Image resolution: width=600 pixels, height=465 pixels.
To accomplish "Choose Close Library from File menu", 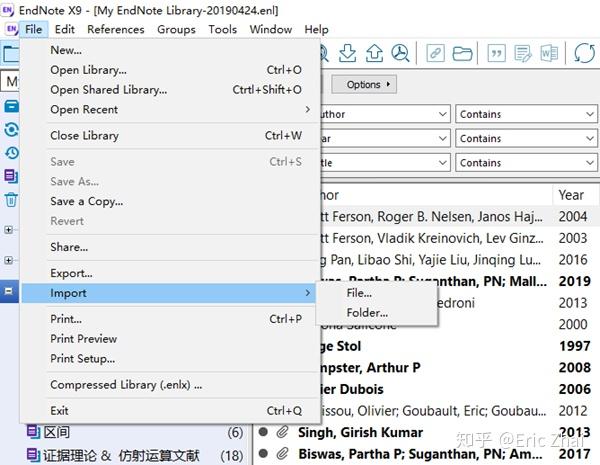I will (170, 135).
